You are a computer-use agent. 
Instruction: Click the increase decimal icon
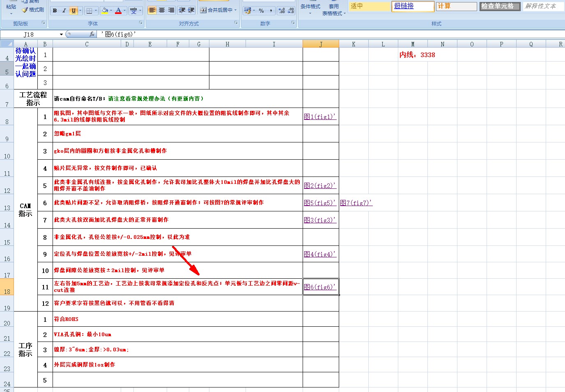(x=282, y=11)
